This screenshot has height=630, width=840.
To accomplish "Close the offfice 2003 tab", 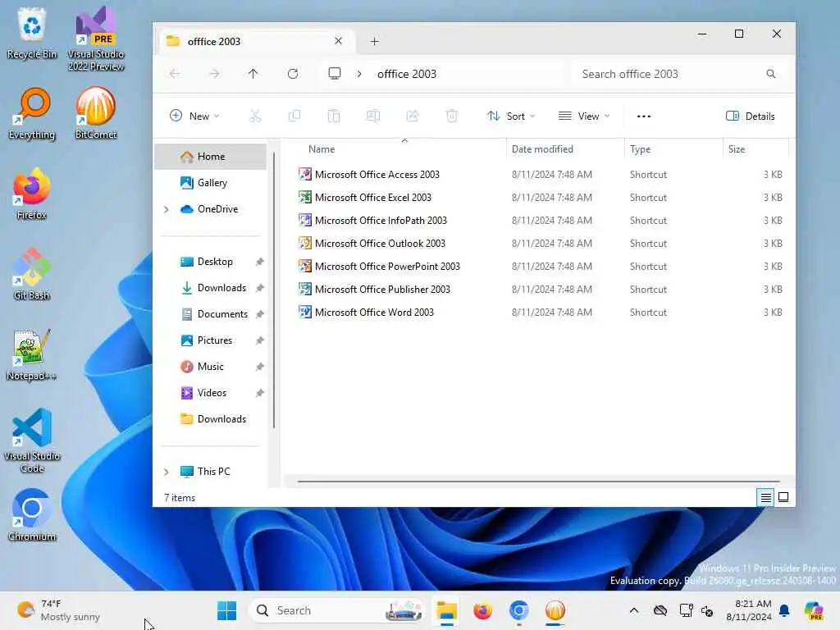I will click(x=338, y=41).
